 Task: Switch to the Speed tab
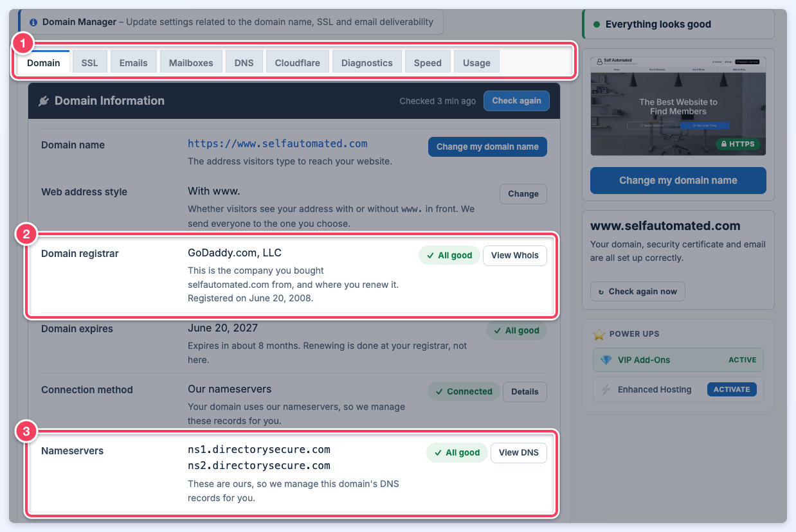point(428,62)
